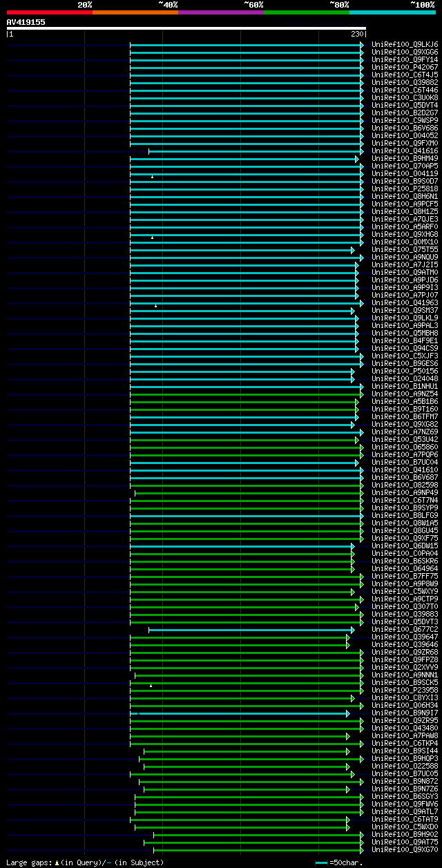Open hit UniRef100_Q9XGG6

click(405, 52)
